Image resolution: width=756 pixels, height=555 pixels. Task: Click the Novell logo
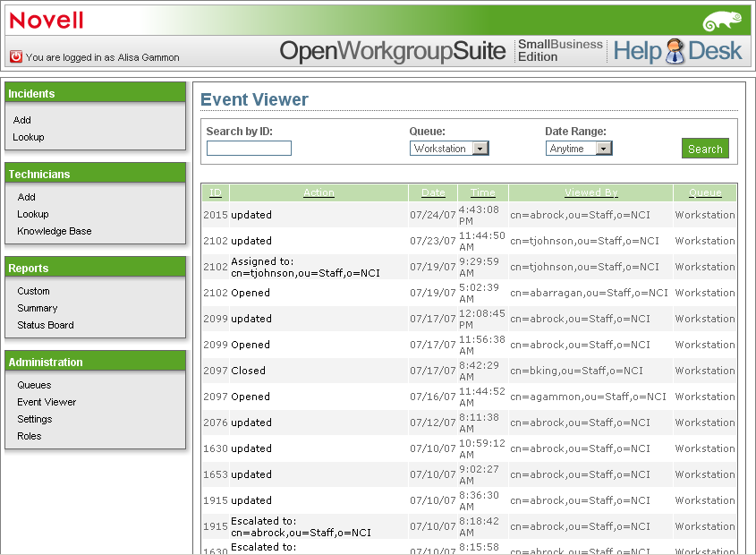(47, 21)
